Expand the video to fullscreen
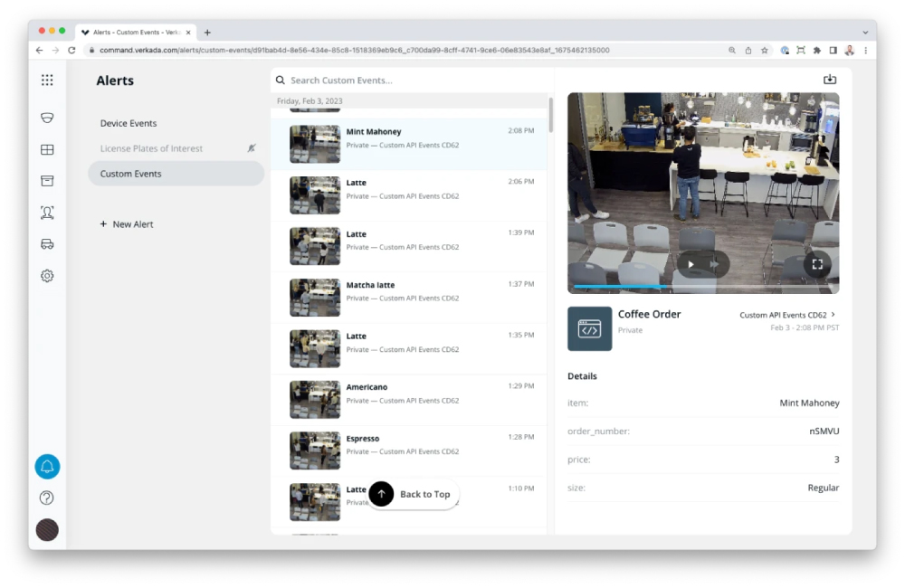 click(817, 264)
